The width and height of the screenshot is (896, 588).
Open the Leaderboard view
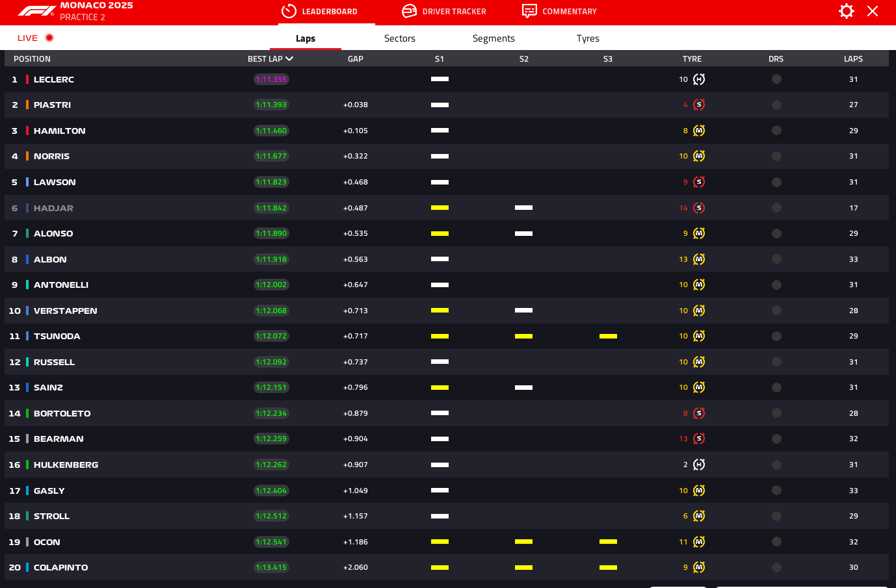(x=319, y=11)
